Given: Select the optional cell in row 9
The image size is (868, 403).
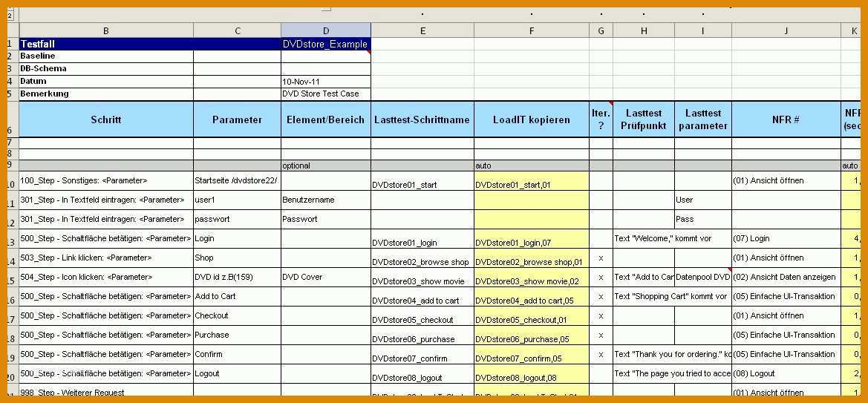Looking at the screenshot, I should (326, 166).
